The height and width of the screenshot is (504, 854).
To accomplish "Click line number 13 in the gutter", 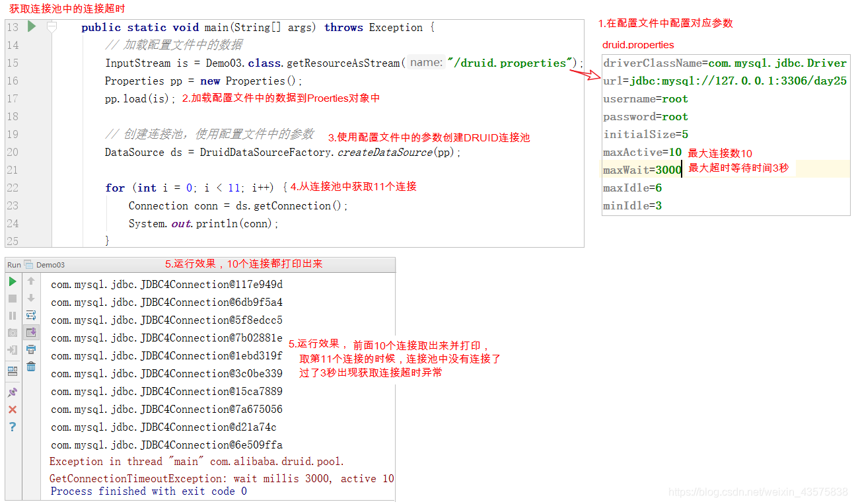I will coord(13,27).
